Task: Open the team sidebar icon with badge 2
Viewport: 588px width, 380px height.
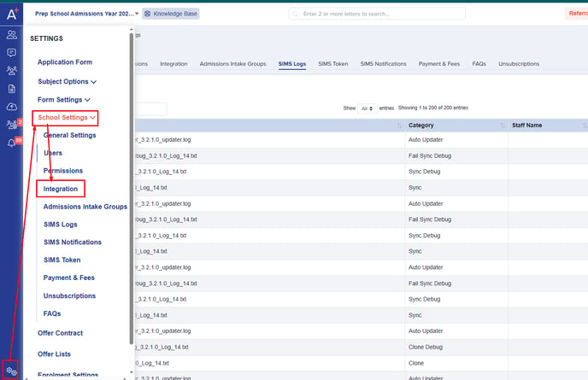Action: (x=12, y=124)
